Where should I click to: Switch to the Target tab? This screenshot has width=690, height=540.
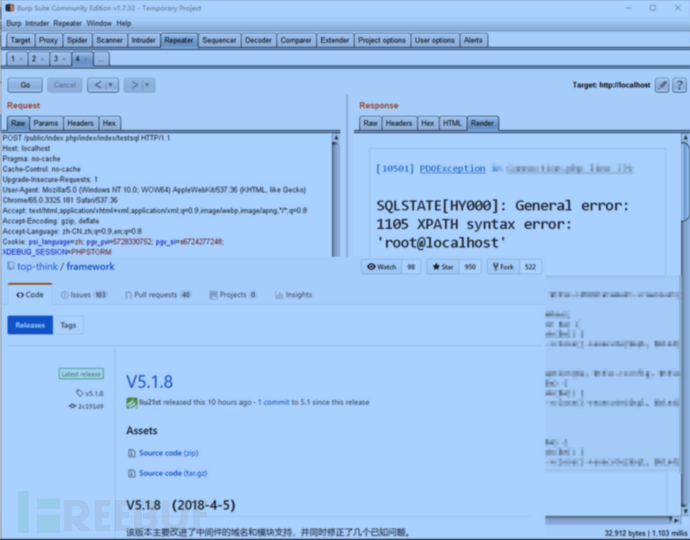pyautogui.click(x=20, y=40)
